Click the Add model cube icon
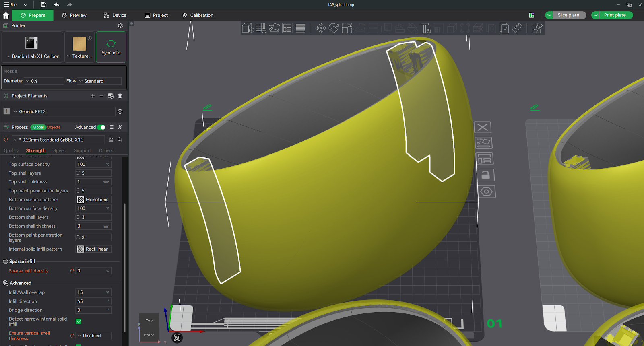Image resolution: width=644 pixels, height=346 pixels. click(x=248, y=28)
